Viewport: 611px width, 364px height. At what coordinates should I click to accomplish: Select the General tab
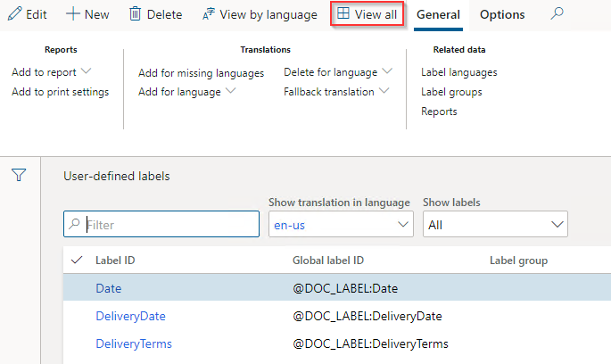(x=438, y=15)
